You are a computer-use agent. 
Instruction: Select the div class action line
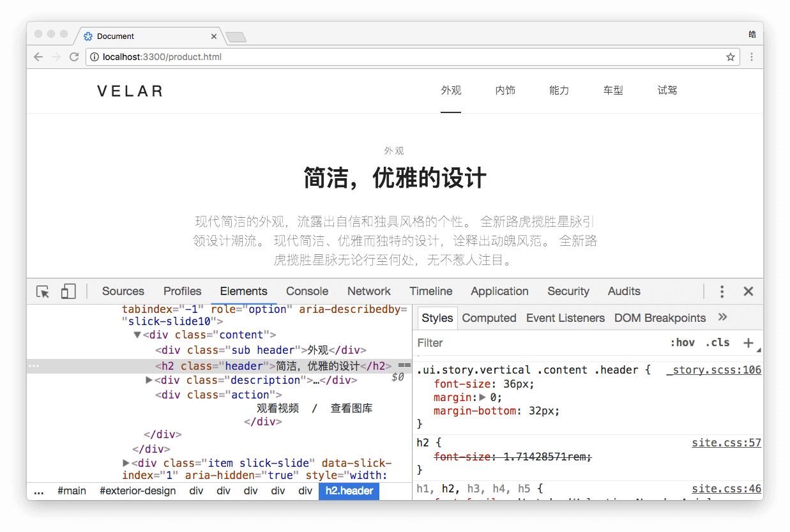pyautogui.click(x=218, y=395)
